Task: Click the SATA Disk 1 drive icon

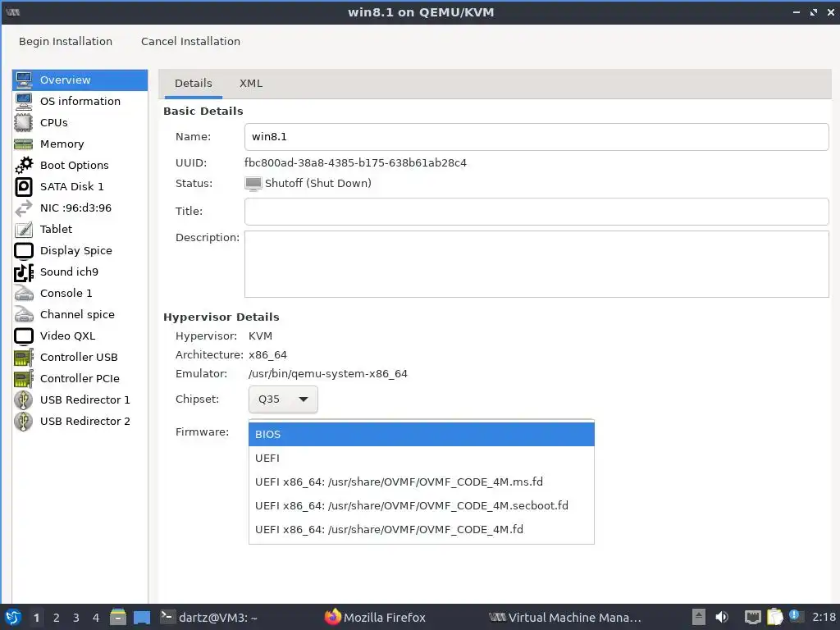Action: tap(24, 186)
